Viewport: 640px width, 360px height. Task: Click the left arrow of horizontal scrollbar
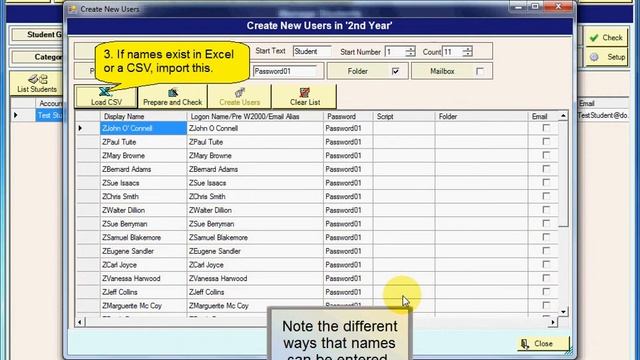click(x=80, y=322)
